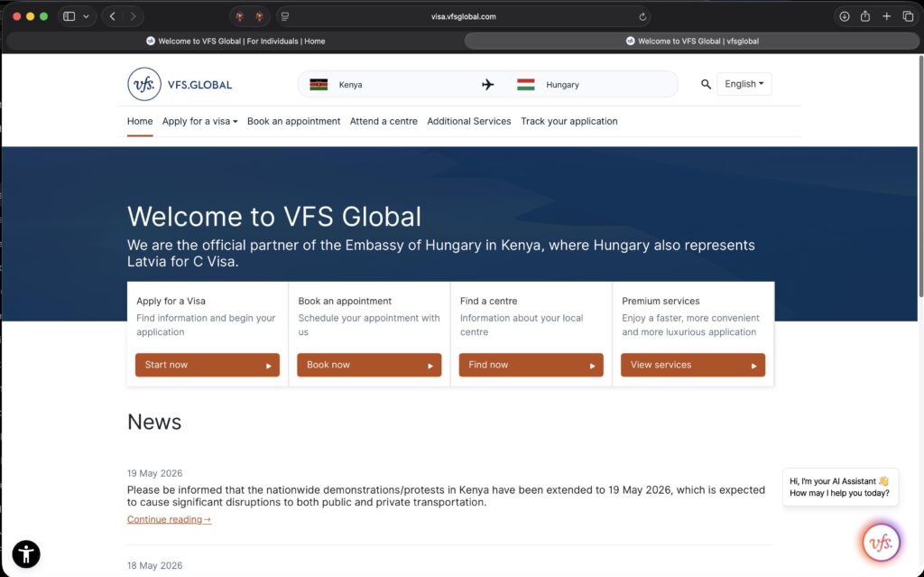The width and height of the screenshot is (924, 577).
Task: Click the favicon of the first tab
Action: pos(151,41)
